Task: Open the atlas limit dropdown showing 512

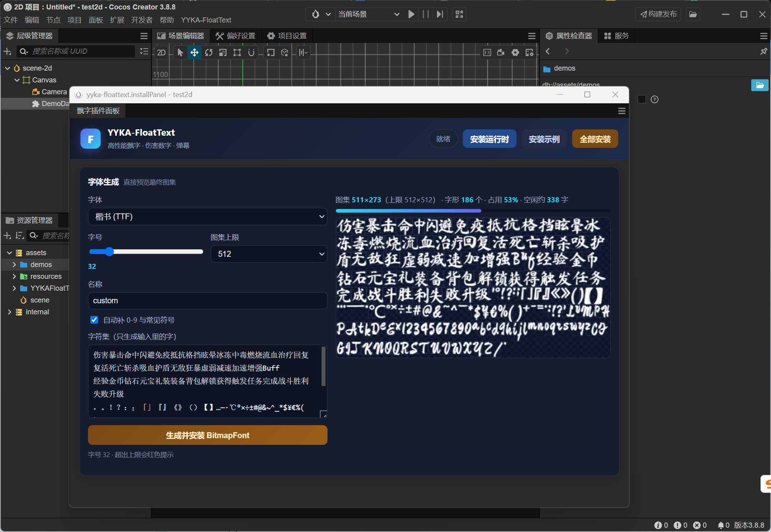Action: tap(269, 254)
